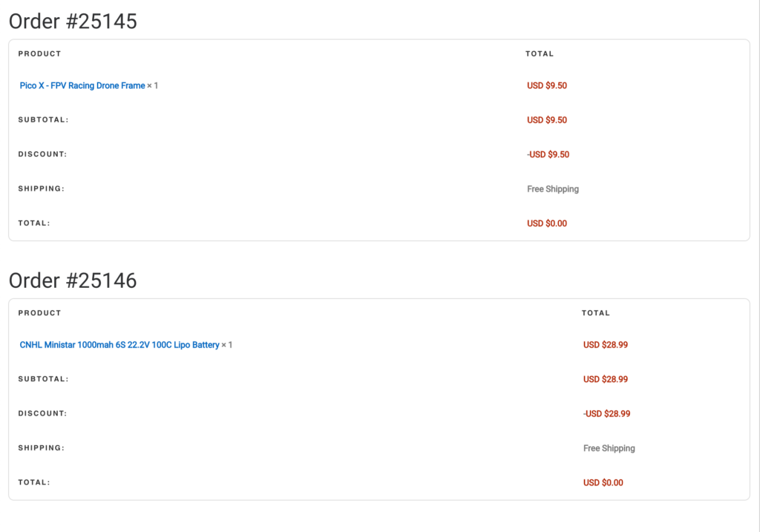Click the Product column header in Order #25145
760x532 pixels.
40,54
